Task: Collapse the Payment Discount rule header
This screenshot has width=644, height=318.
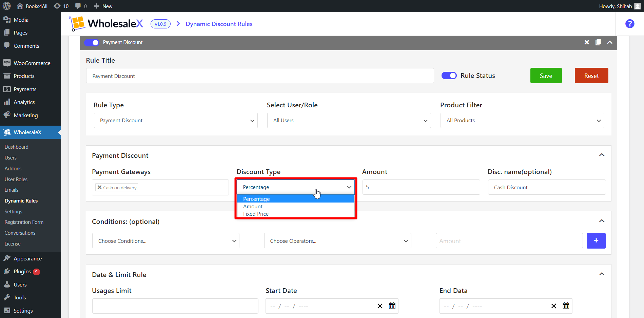Action: [x=610, y=42]
